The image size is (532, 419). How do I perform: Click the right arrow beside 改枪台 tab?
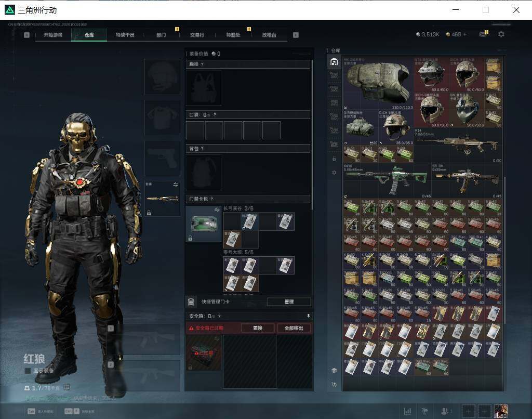(x=296, y=35)
